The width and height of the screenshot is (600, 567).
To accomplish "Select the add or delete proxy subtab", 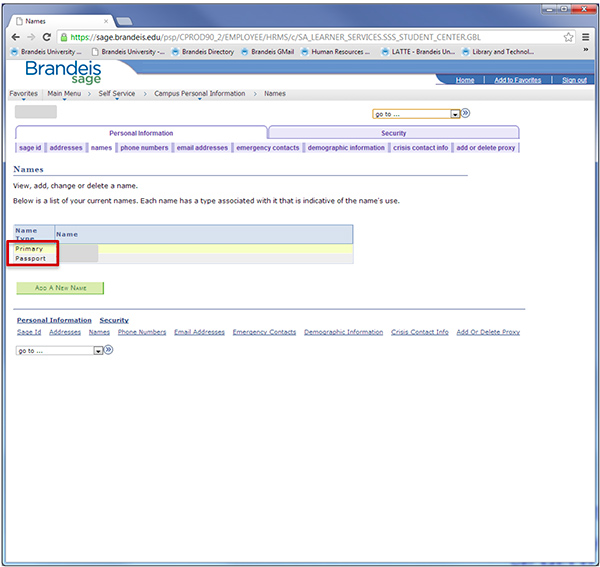I will coord(486,148).
